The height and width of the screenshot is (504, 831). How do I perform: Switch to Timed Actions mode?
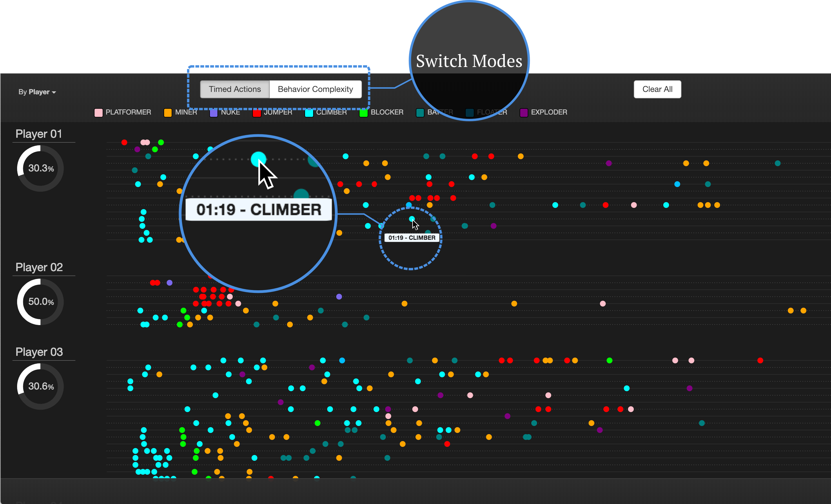click(x=235, y=89)
